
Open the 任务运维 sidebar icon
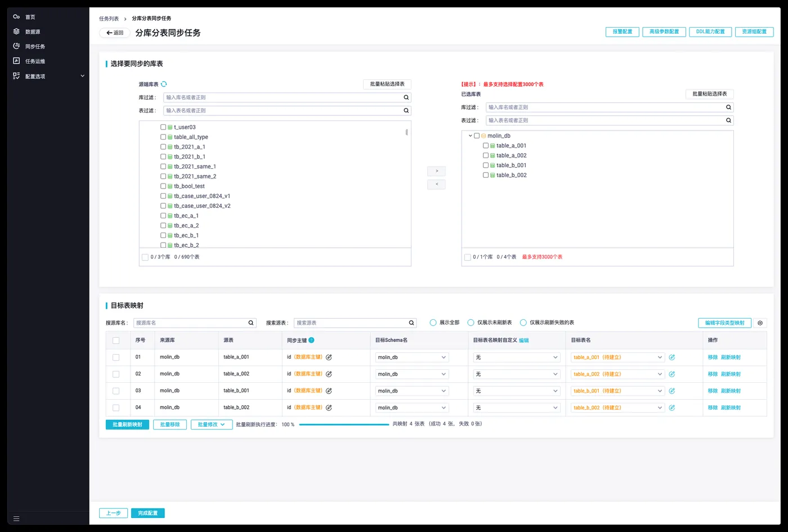click(x=16, y=61)
